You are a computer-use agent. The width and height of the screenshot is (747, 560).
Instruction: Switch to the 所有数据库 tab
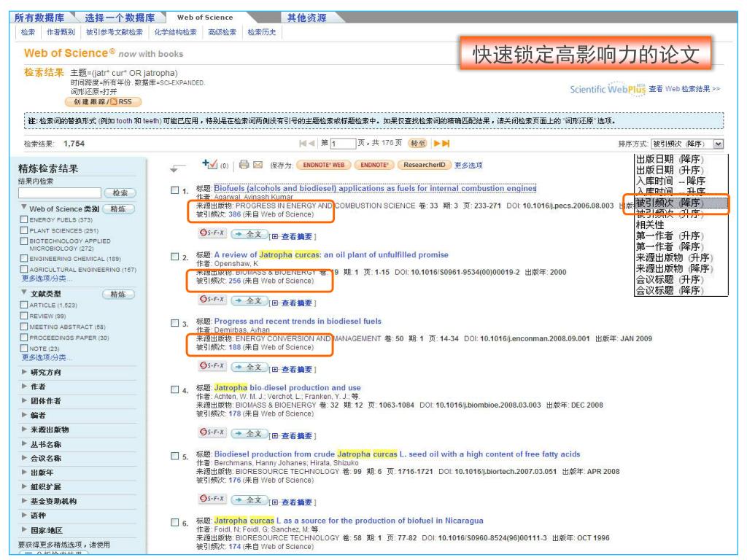pyautogui.click(x=39, y=17)
